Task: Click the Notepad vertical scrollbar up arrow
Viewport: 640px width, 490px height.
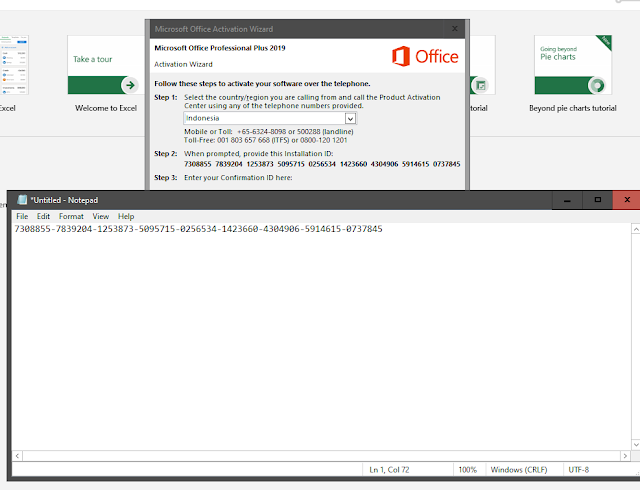Action: tap(636, 229)
